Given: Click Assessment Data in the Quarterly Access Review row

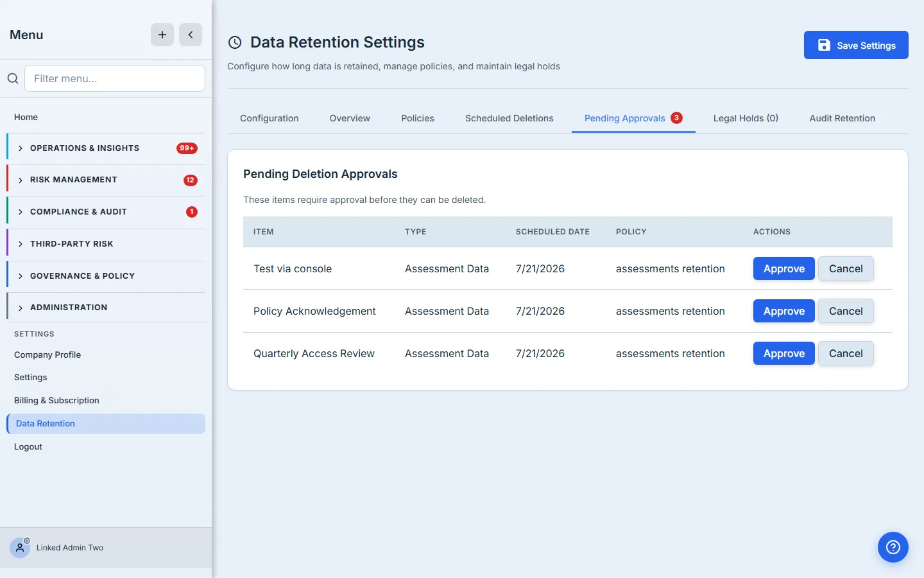Looking at the screenshot, I should coord(447,353).
